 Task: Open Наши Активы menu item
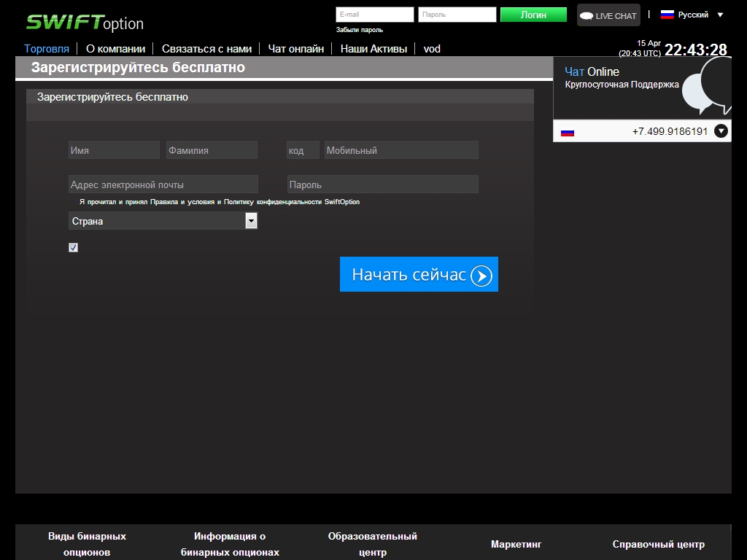373,49
